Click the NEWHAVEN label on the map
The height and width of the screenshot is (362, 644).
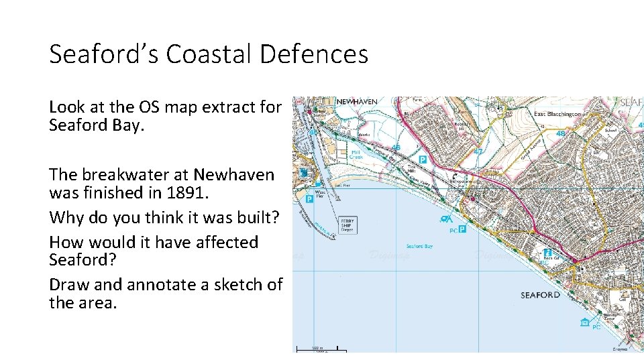(357, 101)
